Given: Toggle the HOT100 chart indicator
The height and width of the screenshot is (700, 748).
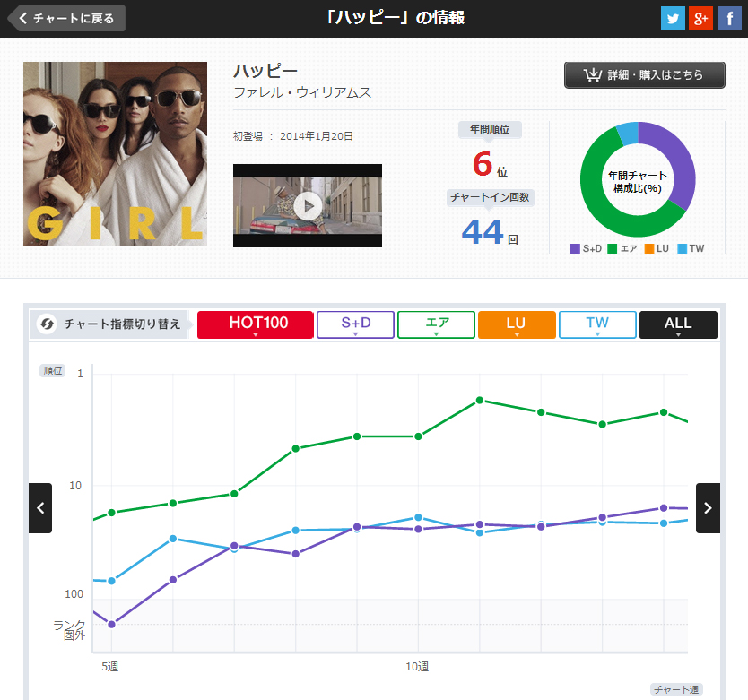Looking at the screenshot, I should click(256, 324).
